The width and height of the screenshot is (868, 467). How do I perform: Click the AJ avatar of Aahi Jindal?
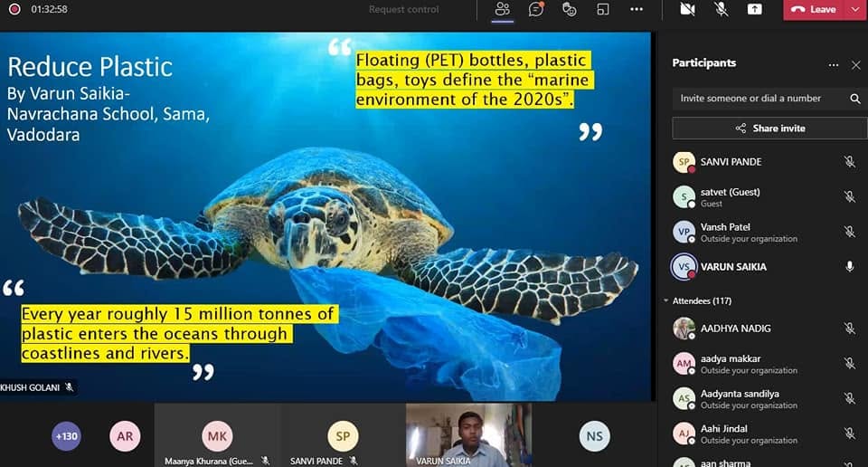684,434
